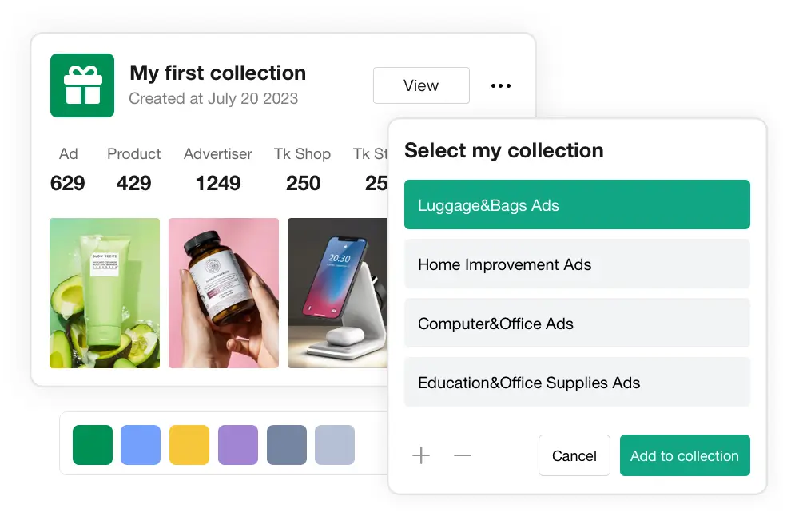The height and width of the screenshot is (532, 799).
Task: Pick the slate gray-blue color swatch
Action: (287, 445)
